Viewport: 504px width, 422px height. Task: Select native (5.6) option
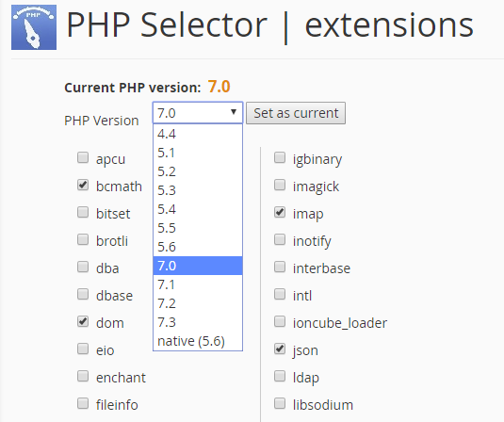coord(198,341)
